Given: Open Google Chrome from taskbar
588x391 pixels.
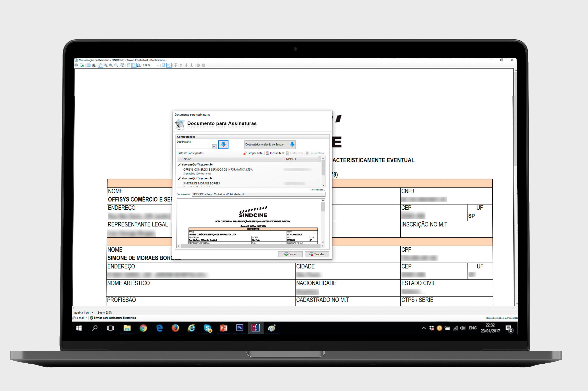Looking at the screenshot, I should point(143,328).
